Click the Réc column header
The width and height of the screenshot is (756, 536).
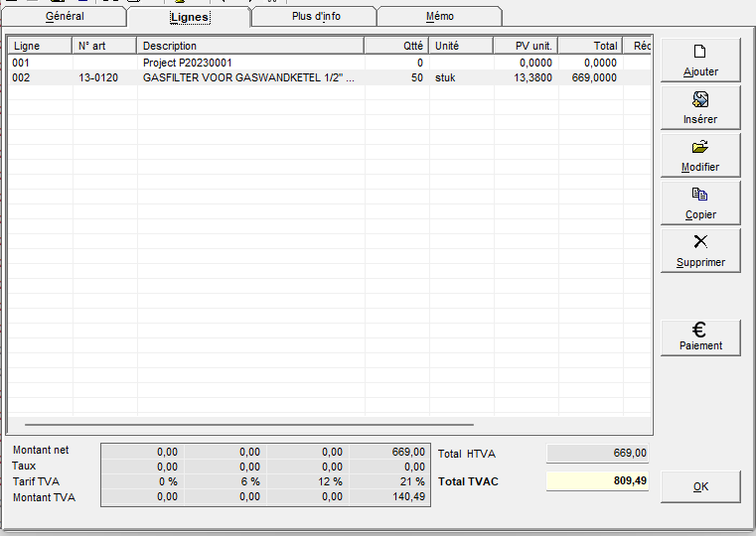click(638, 46)
